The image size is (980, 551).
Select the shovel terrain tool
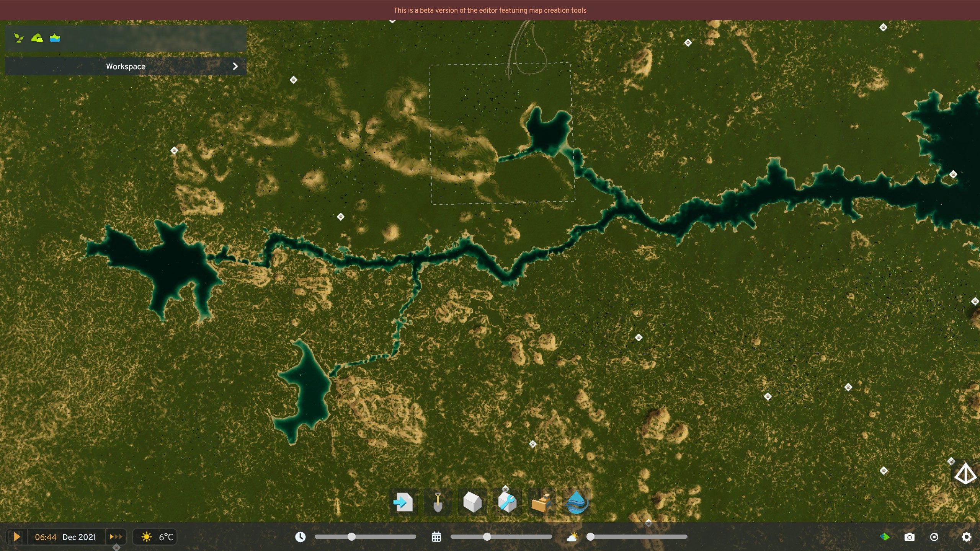pyautogui.click(x=438, y=502)
